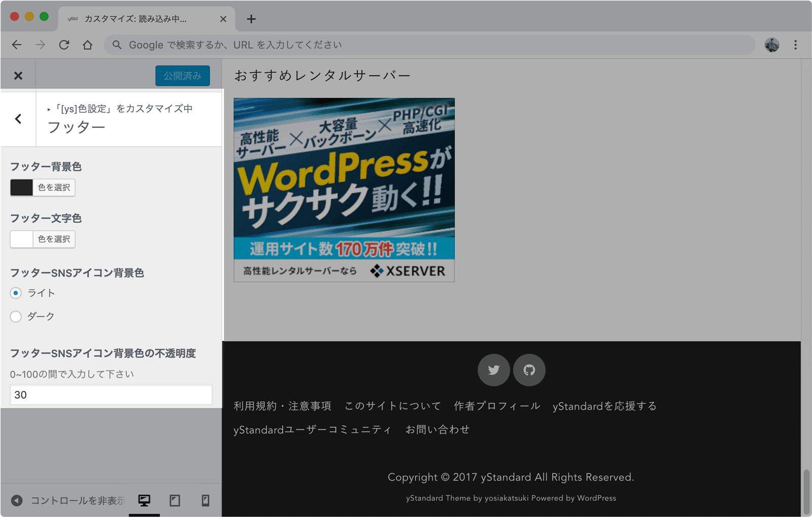
Task: Click browser back arrow
Action: [17, 45]
